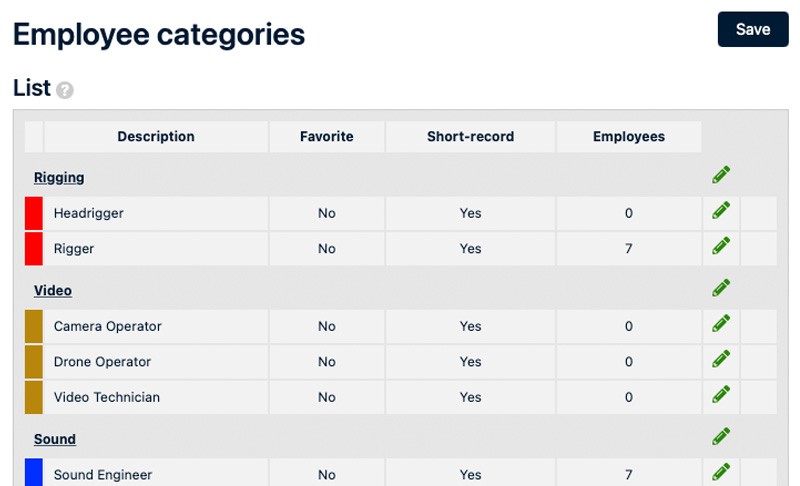This screenshot has width=800, height=486.
Task: Open edit for Camera Operator row
Action: (x=721, y=324)
